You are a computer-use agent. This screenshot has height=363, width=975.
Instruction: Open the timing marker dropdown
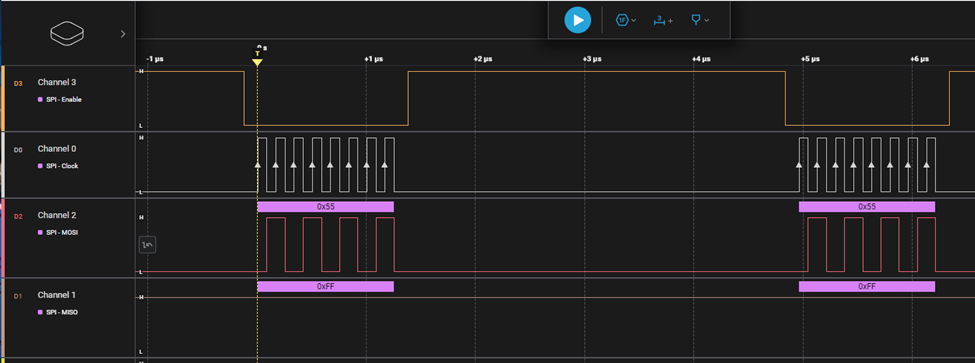pos(700,20)
